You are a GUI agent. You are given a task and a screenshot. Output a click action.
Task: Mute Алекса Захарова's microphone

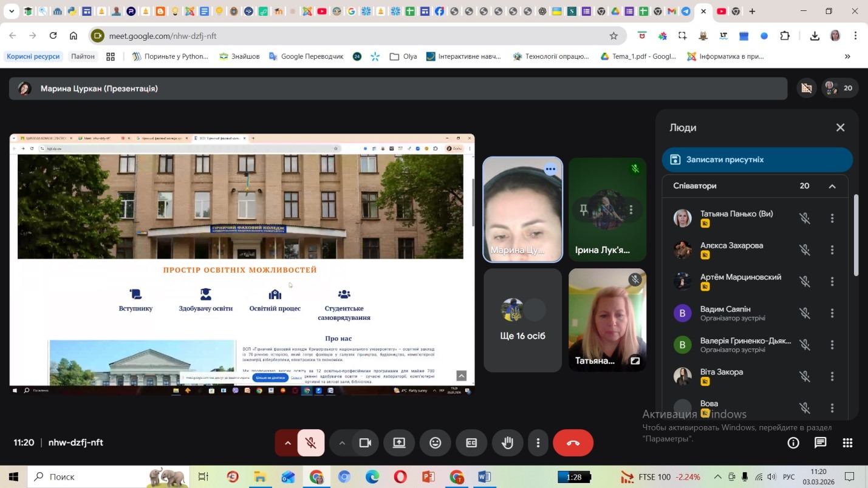[x=805, y=250]
